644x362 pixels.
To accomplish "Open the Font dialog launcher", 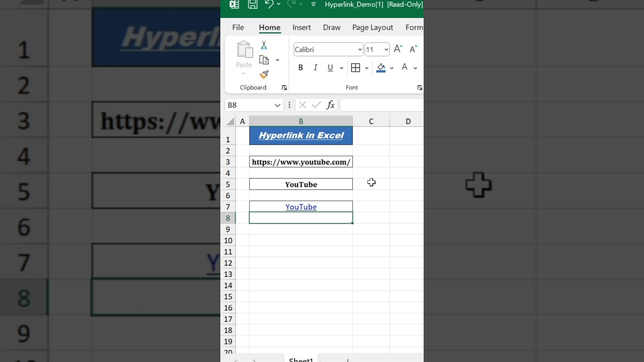I will coord(420,88).
